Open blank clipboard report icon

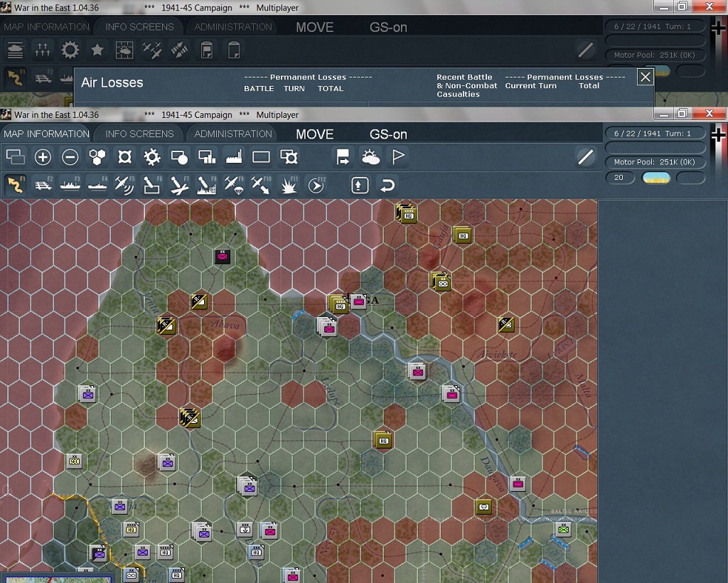point(234,50)
